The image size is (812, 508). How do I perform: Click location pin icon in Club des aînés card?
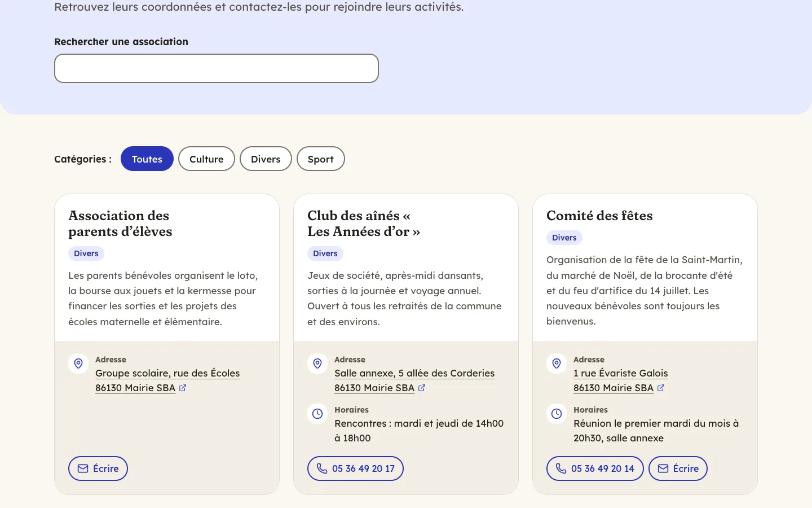point(317,364)
